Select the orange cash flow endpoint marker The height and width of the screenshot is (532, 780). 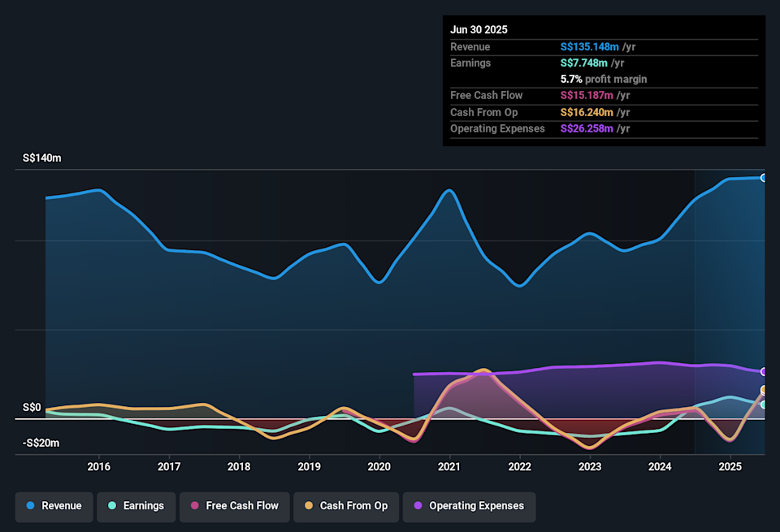click(x=763, y=391)
